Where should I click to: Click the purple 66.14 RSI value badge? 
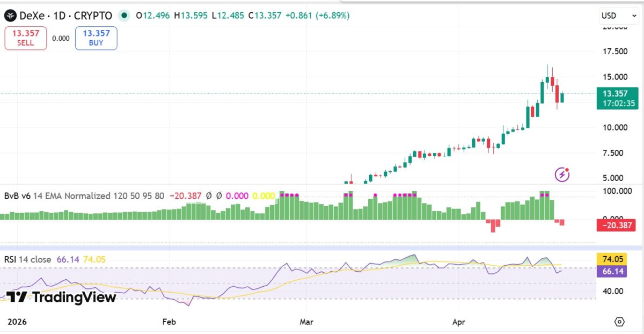(612, 272)
